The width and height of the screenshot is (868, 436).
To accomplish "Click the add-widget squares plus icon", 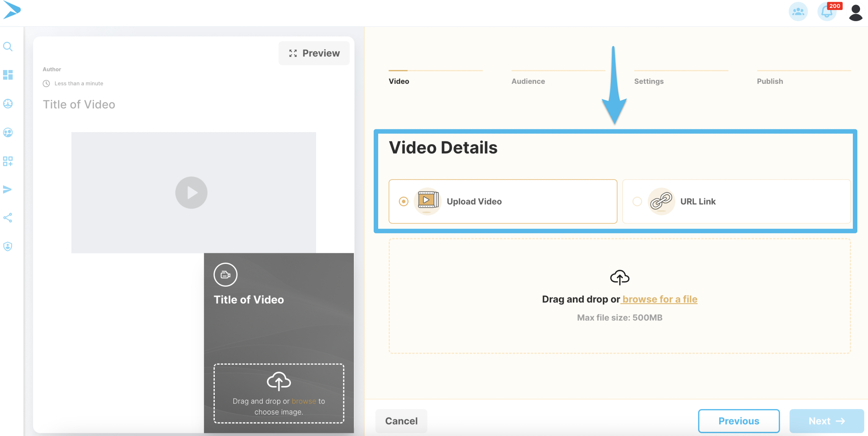I will tap(8, 161).
